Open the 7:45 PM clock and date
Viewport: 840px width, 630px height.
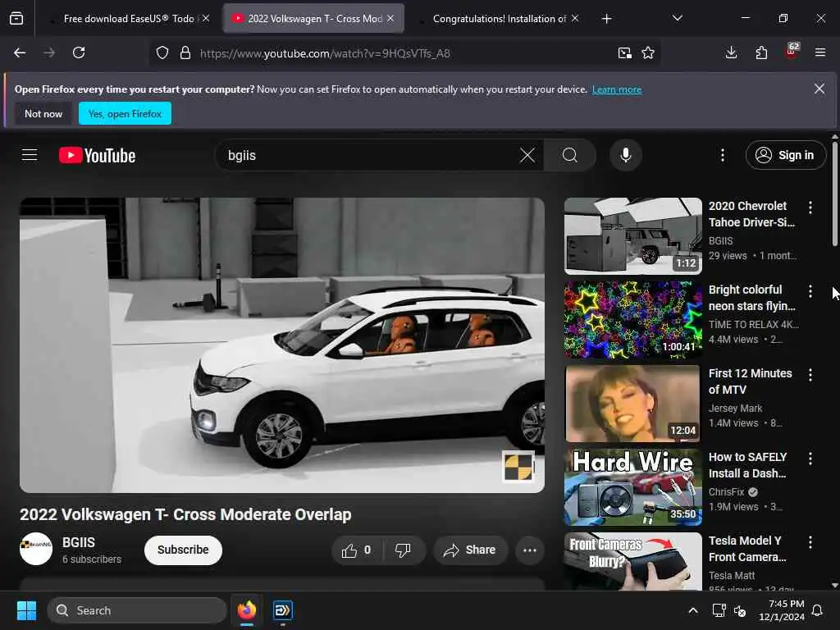coord(782,610)
